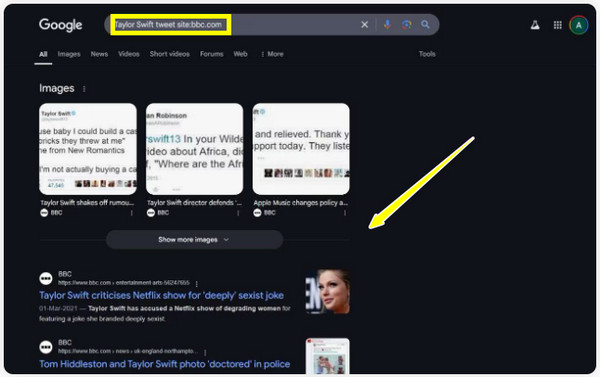Image resolution: width=600 pixels, height=377 pixels.
Task: Click BBC source icon under 'director defends' image
Action: [151, 213]
